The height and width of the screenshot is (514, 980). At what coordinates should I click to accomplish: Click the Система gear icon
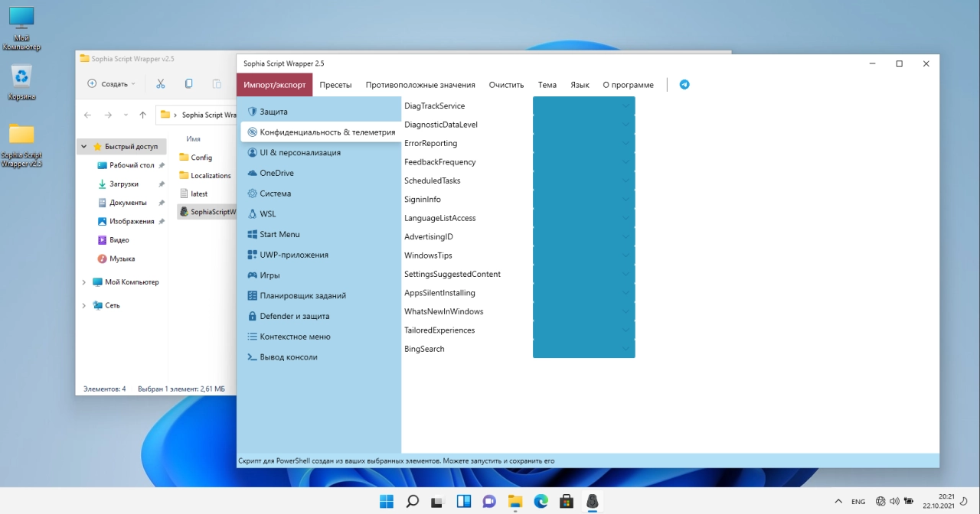click(253, 194)
